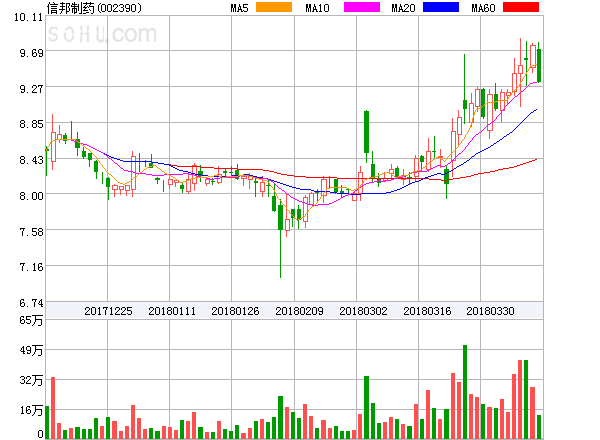The width and height of the screenshot is (600, 440).
Task: Click the 20180111 date label
Action: pos(172,311)
